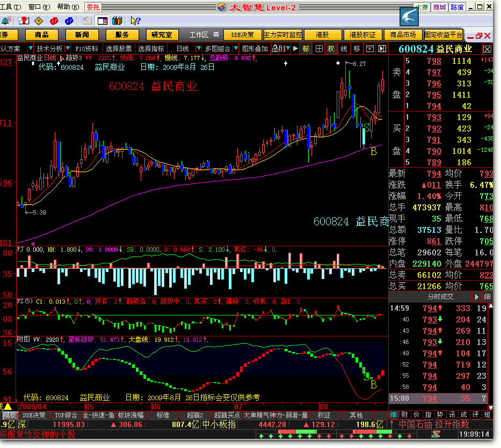This screenshot has width=501, height=448.
Task: Switch to the 服务 tab
Action: pyautogui.click(x=122, y=35)
